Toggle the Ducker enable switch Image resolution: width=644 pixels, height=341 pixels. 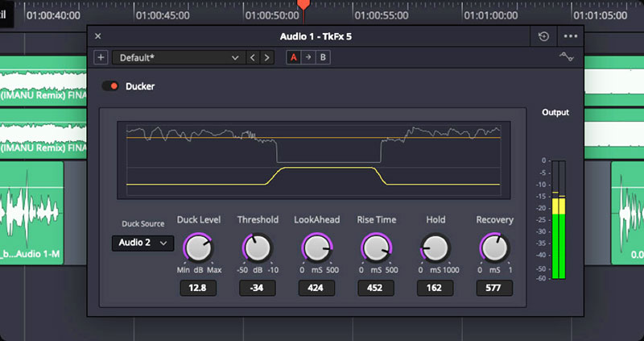(110, 86)
